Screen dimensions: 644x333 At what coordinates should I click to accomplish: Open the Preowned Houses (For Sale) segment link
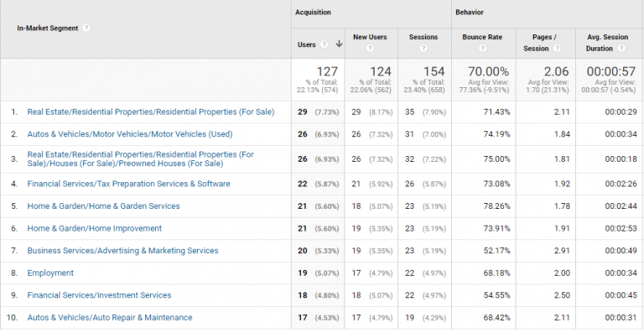(x=141, y=159)
